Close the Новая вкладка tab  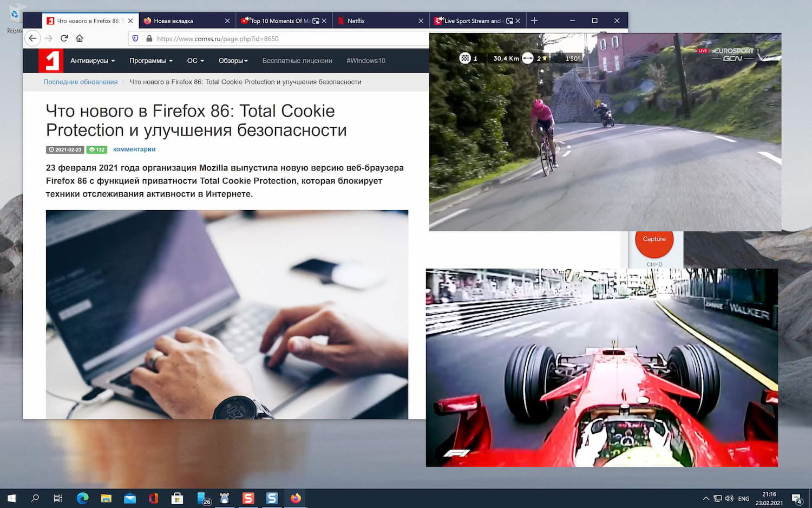(x=227, y=21)
